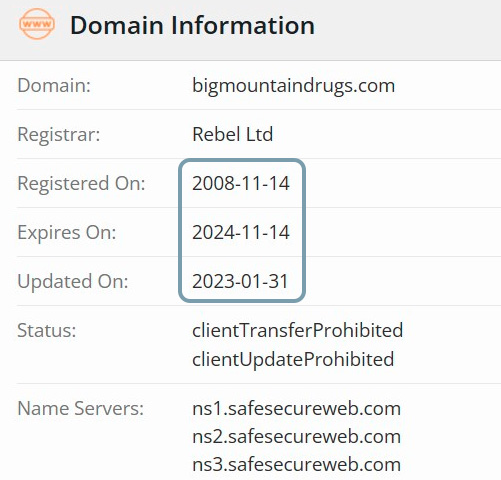Click the Rebel Ltd registrar name
This screenshot has width=501, height=480.
click(x=233, y=134)
